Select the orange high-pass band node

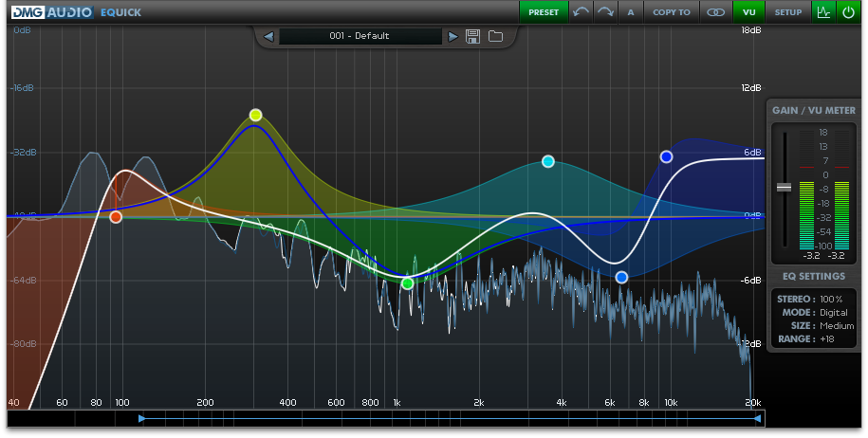pyautogui.click(x=115, y=217)
